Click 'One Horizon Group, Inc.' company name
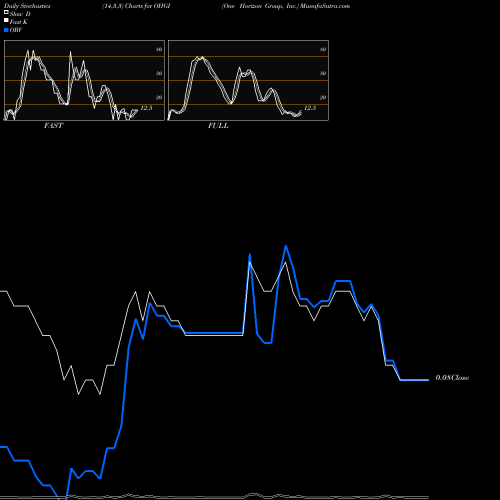This screenshot has width=500, height=500. coord(260,6)
